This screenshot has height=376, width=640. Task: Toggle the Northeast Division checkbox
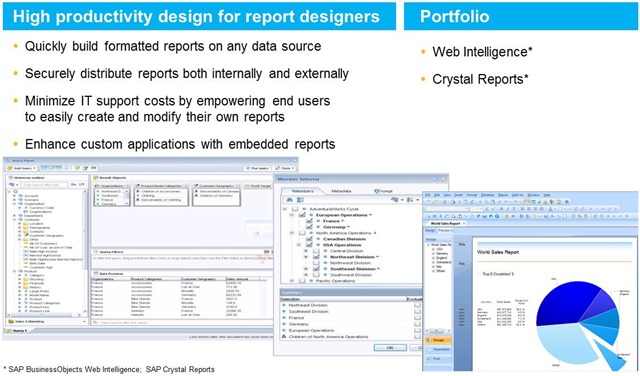[316, 257]
